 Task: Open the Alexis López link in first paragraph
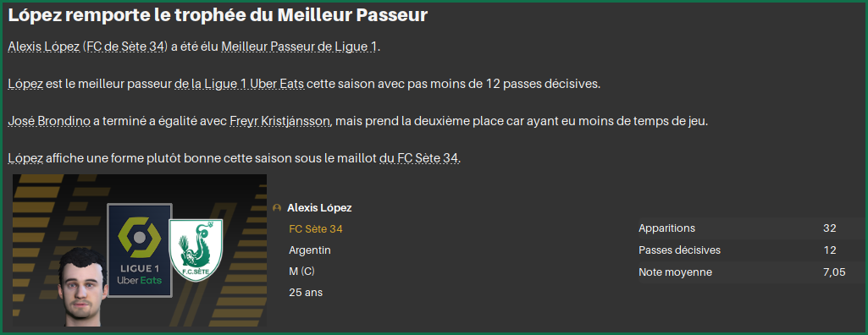44,47
